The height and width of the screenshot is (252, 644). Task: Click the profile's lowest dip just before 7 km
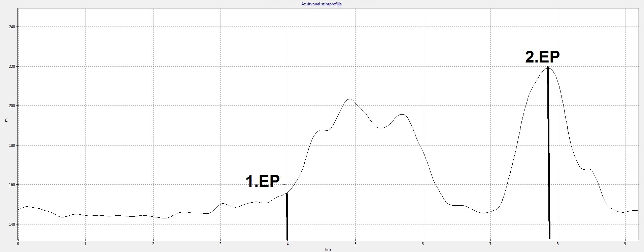pyautogui.click(x=483, y=213)
